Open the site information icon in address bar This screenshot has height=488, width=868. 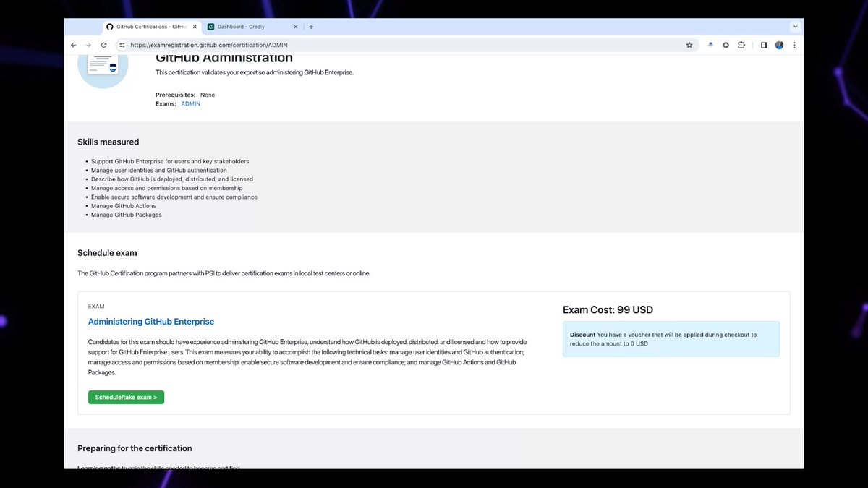[x=122, y=45]
